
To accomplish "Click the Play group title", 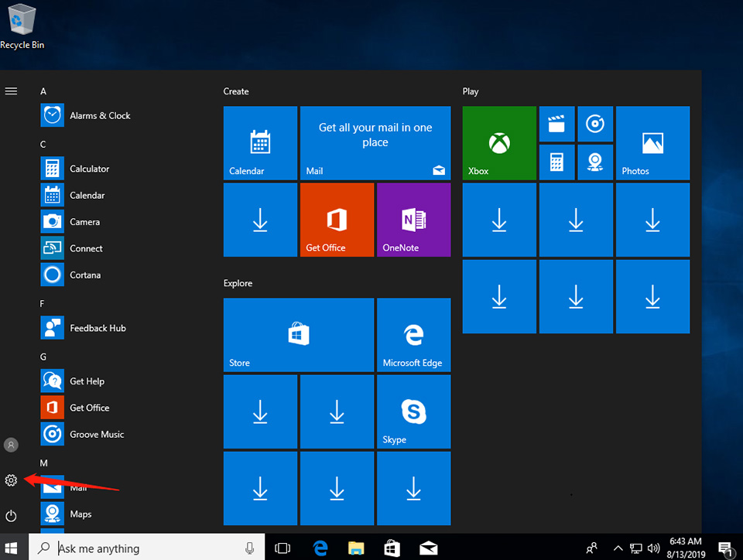I will (471, 91).
